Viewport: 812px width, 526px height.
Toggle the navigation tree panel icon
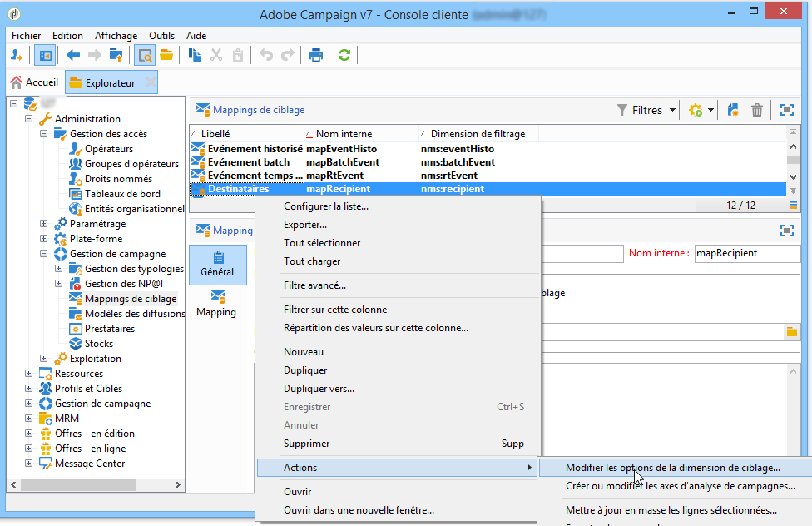click(45, 55)
